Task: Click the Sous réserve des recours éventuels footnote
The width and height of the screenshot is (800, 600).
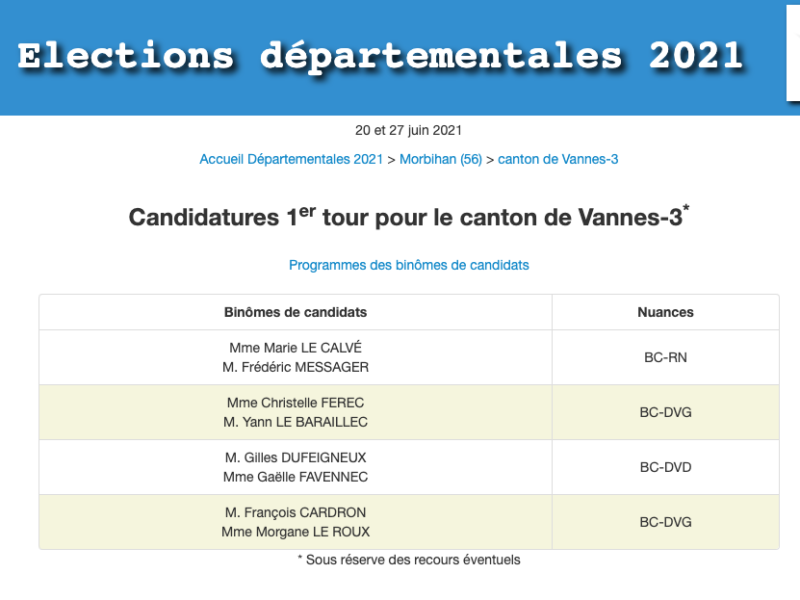Action: pyautogui.click(x=409, y=560)
